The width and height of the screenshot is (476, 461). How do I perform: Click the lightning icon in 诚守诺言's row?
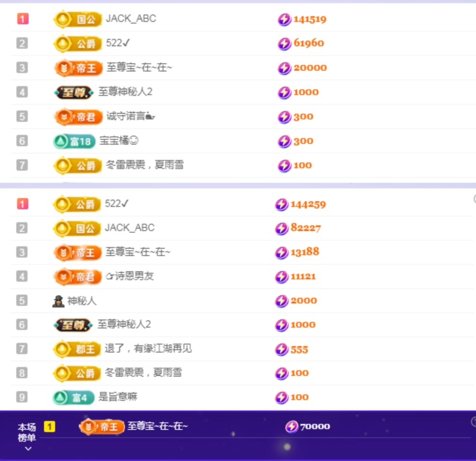[285, 117]
